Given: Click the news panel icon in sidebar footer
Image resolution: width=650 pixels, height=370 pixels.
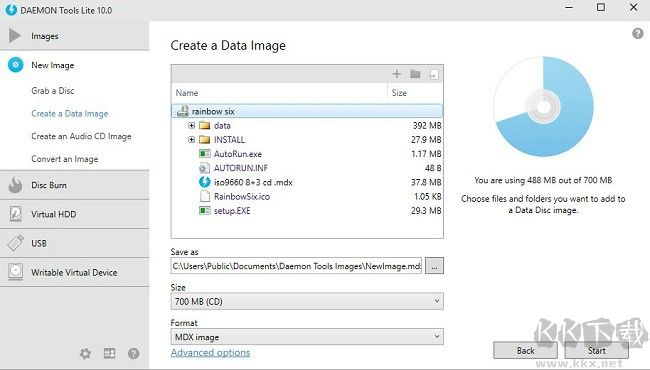Looking at the screenshot, I should coord(109,353).
